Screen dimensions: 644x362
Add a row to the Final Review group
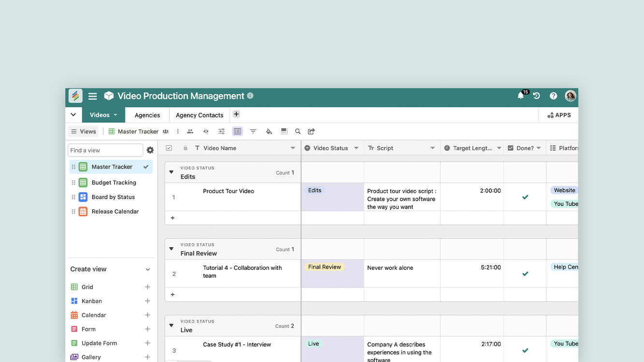pos(172,294)
